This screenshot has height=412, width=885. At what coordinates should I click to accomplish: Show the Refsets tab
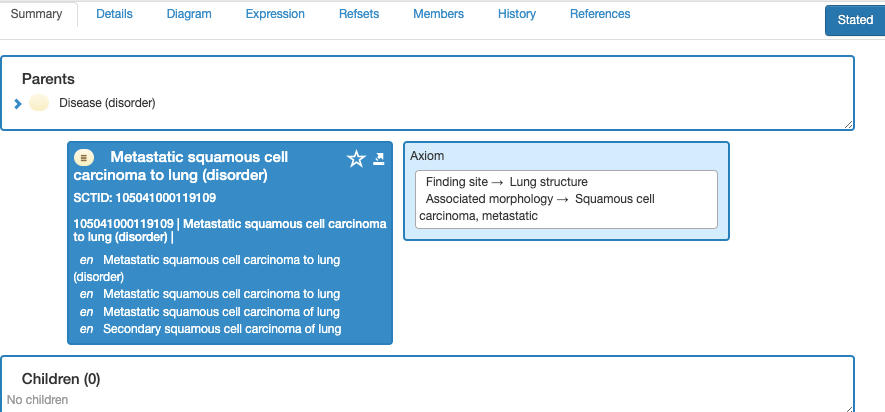[358, 14]
